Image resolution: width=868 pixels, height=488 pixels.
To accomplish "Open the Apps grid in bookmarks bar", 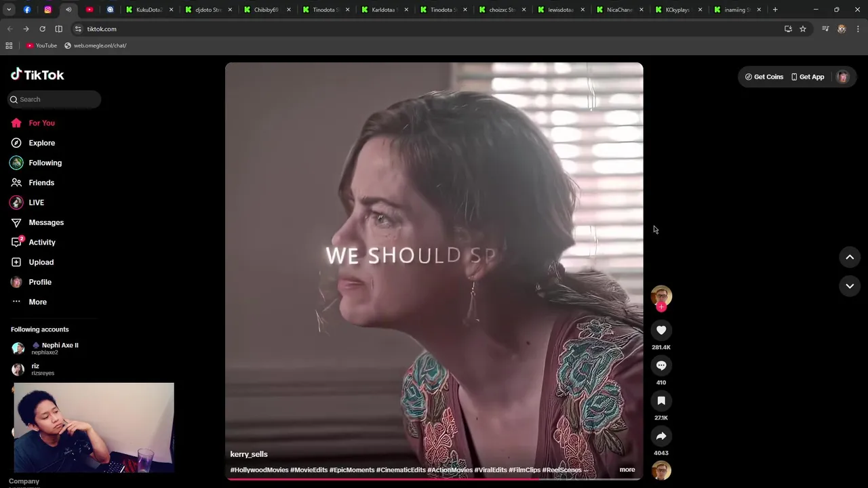I will [9, 45].
